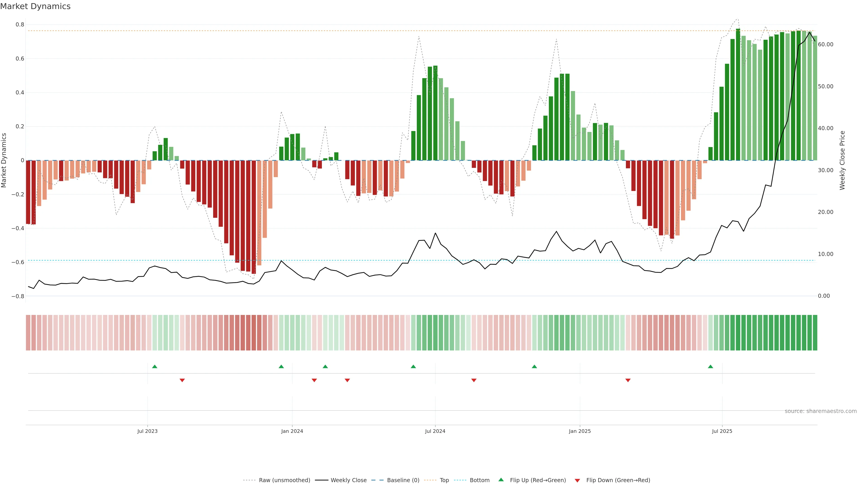Click red flip-down marker after Jul 2024
This screenshot has height=488, width=868.
pyautogui.click(x=474, y=380)
